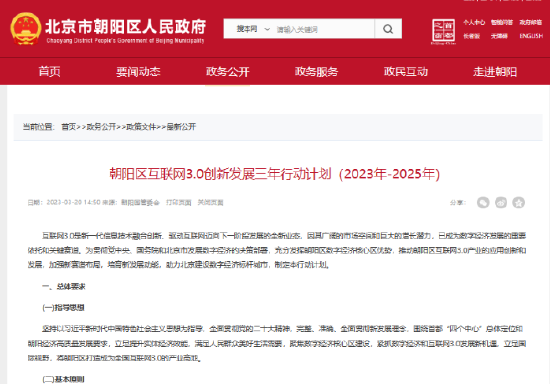
Task: Click 个人中心 link in header
Action: (474, 22)
